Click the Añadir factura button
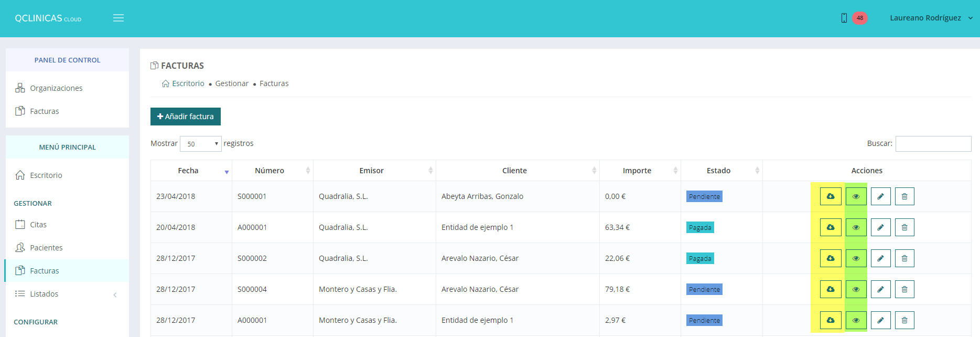This screenshot has width=980, height=337. [186, 117]
